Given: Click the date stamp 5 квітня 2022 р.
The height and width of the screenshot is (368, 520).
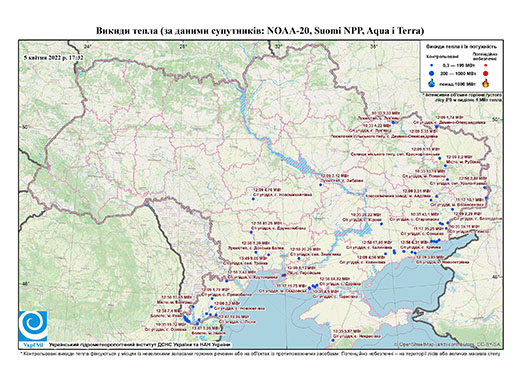Looking at the screenshot, I should 53,58.
